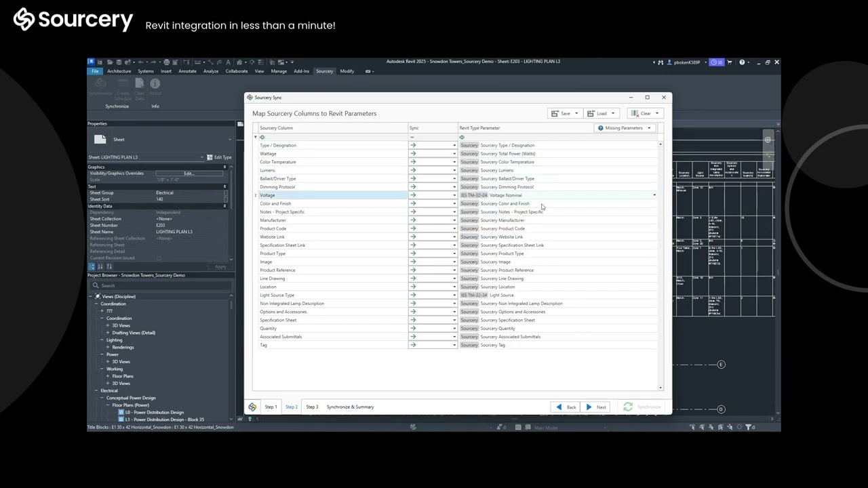Click the Undo arrow in Quick Access toolbar
Image resolution: width=868 pixels, height=488 pixels.
(x=140, y=62)
